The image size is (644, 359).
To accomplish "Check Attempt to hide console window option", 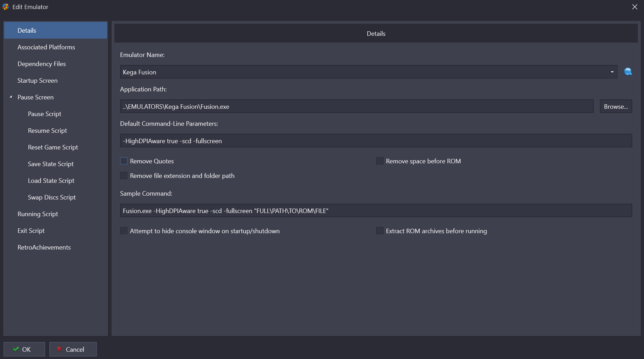I will [x=124, y=231].
